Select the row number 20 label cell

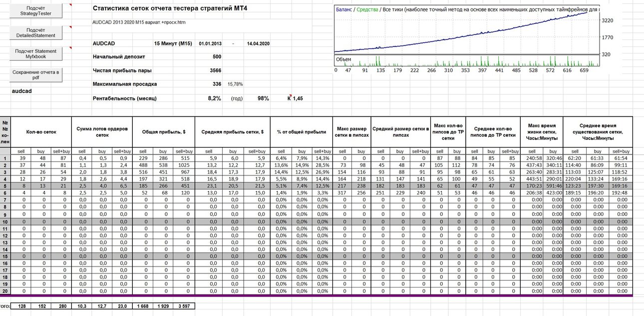click(x=5, y=291)
